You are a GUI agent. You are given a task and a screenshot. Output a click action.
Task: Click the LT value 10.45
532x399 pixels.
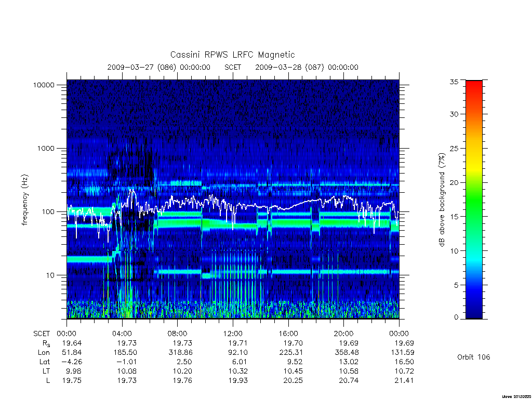pos(293,371)
